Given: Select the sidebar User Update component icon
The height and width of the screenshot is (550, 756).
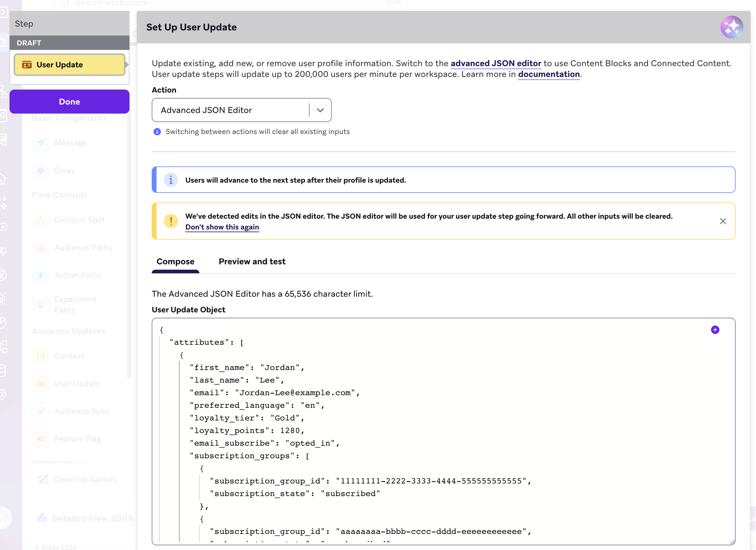Looking at the screenshot, I should pos(41,384).
